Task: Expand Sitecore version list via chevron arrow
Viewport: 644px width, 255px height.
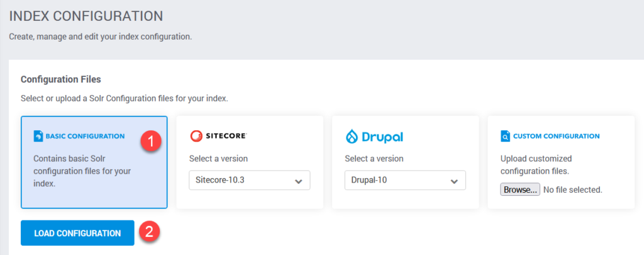Action: 299,181
